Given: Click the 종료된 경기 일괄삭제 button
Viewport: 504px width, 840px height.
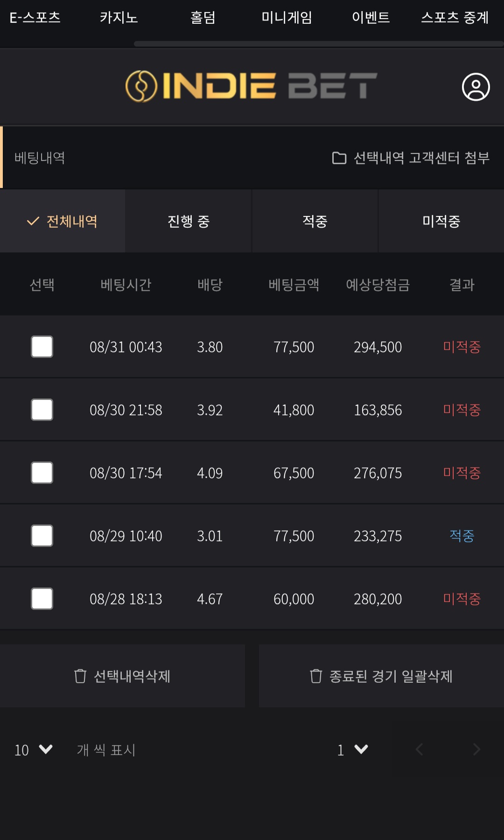Looking at the screenshot, I should [x=381, y=676].
